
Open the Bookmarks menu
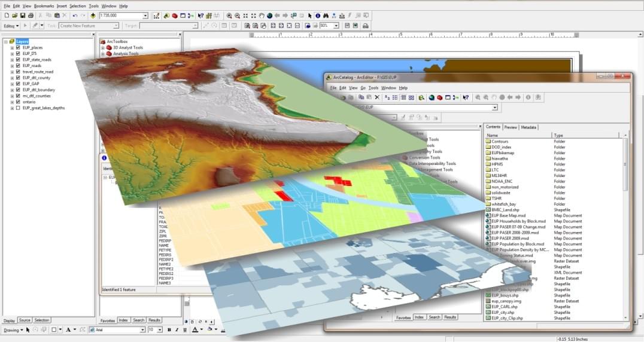(44, 5)
